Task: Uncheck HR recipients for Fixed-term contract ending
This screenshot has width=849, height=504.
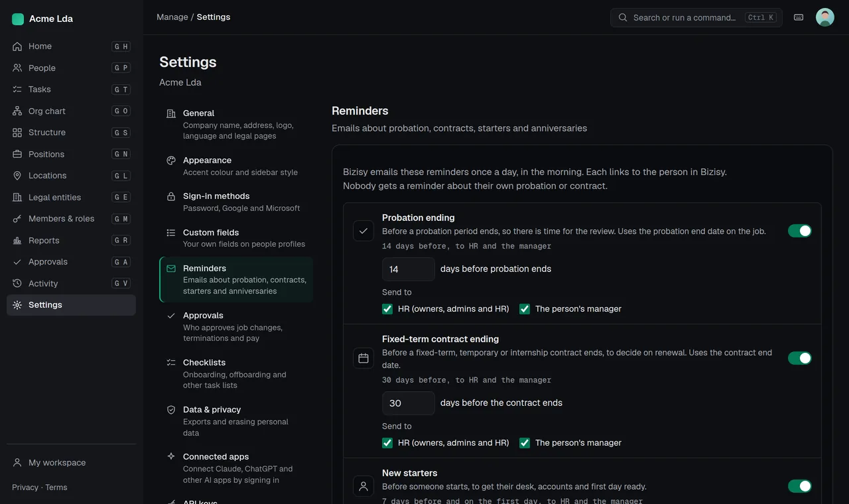Action: 387,443
